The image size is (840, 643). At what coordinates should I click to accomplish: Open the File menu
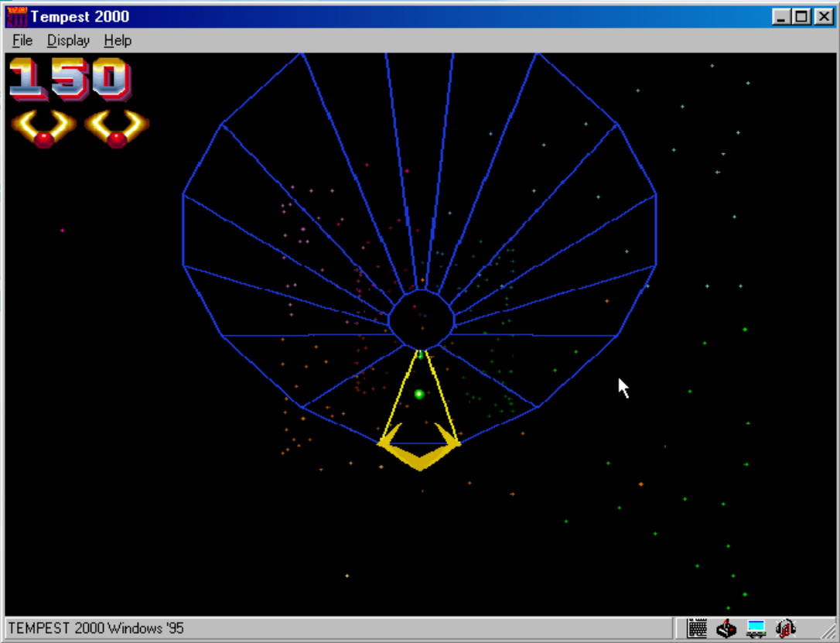pos(22,41)
